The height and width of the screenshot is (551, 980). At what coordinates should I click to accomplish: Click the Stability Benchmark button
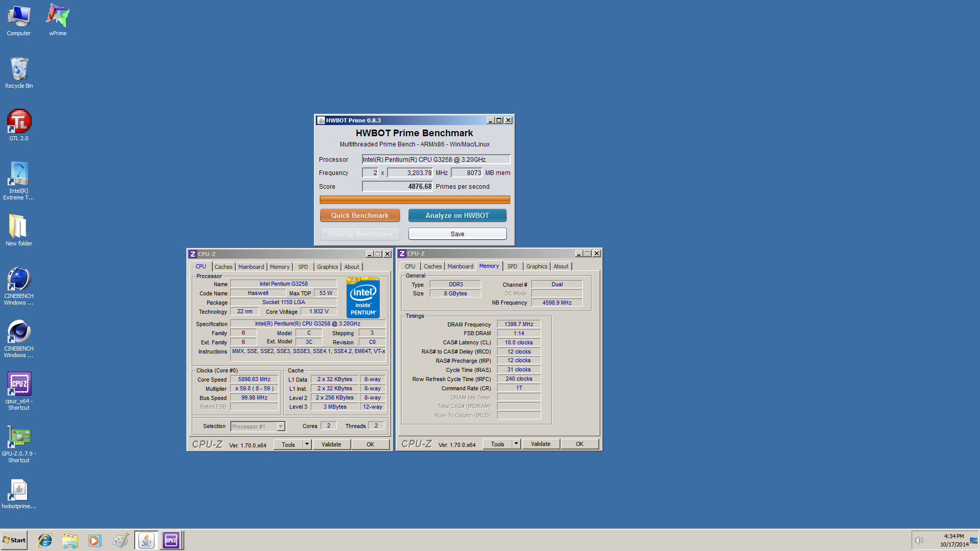click(x=360, y=234)
